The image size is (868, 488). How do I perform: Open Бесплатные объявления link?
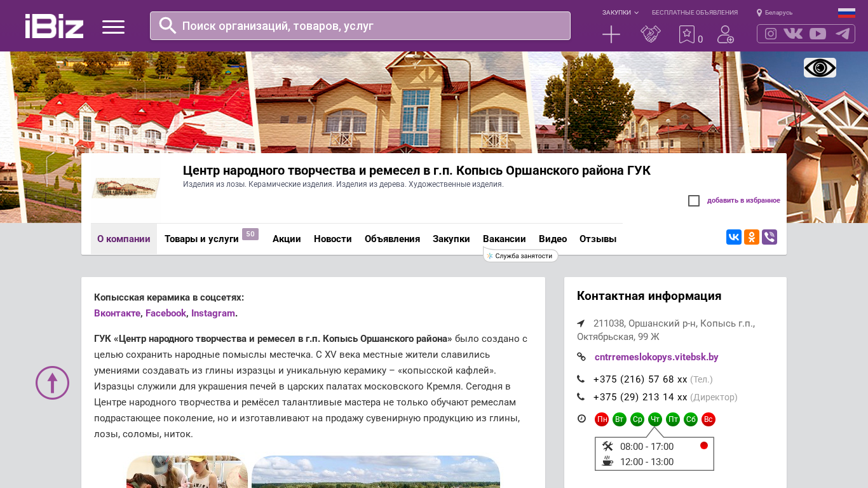pos(695,13)
